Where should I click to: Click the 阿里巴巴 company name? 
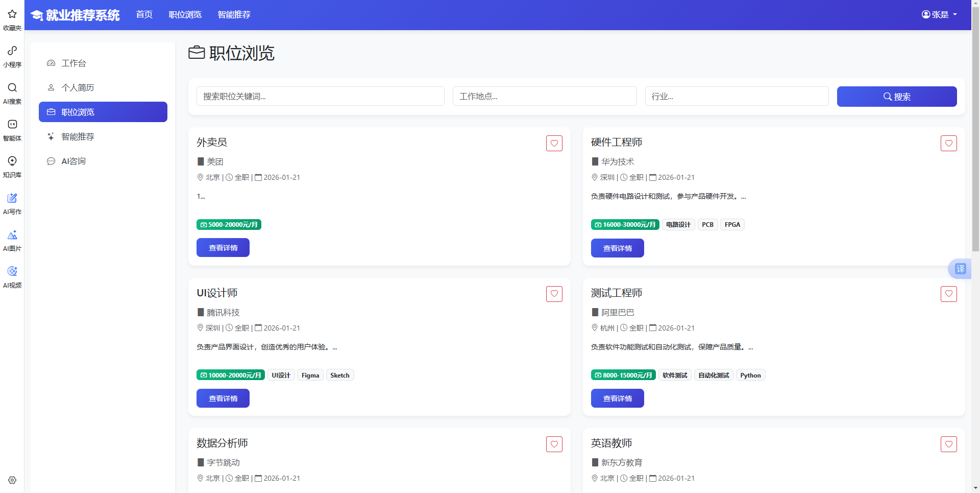click(618, 313)
